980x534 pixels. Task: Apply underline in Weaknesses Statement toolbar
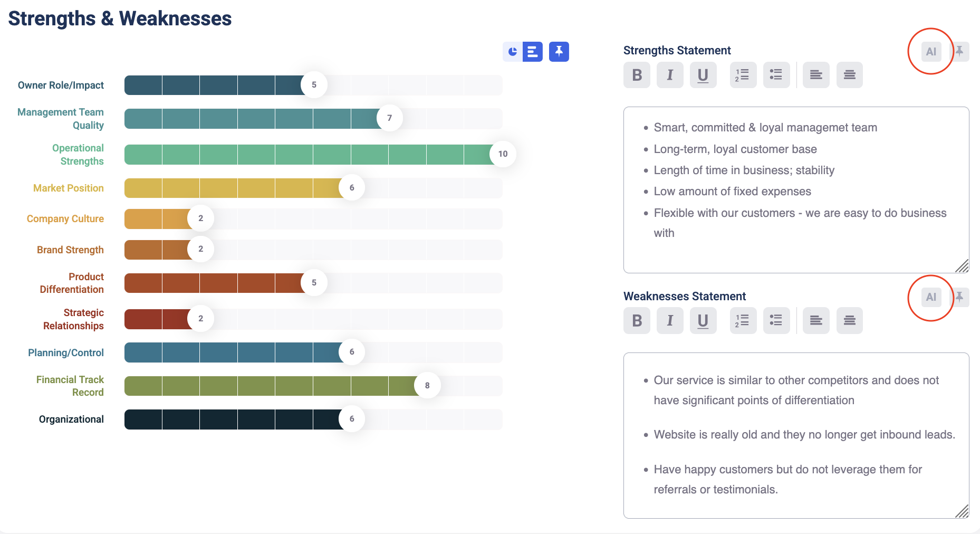click(703, 321)
